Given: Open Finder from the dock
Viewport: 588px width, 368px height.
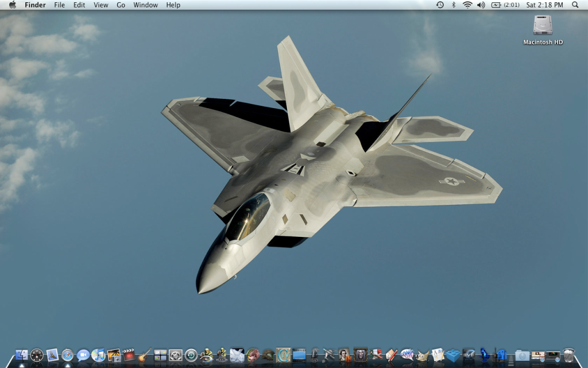Looking at the screenshot, I should tap(21, 355).
